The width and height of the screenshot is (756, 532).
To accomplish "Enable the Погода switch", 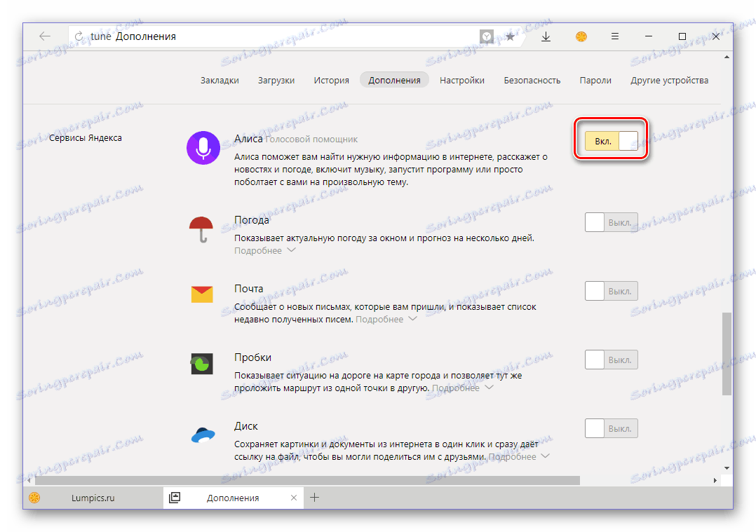I will click(611, 223).
